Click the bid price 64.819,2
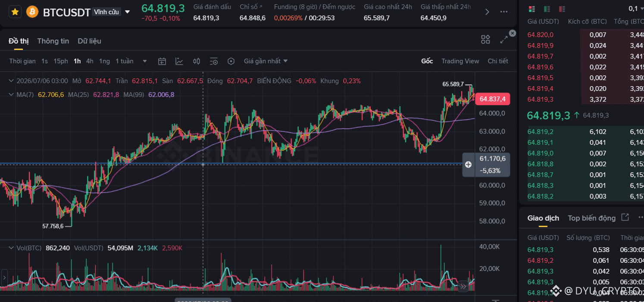The width and height of the screenshot is (644, 302). tap(541, 132)
